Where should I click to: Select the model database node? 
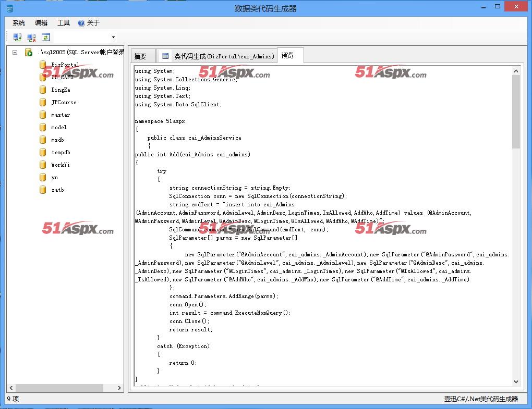[x=59, y=128]
